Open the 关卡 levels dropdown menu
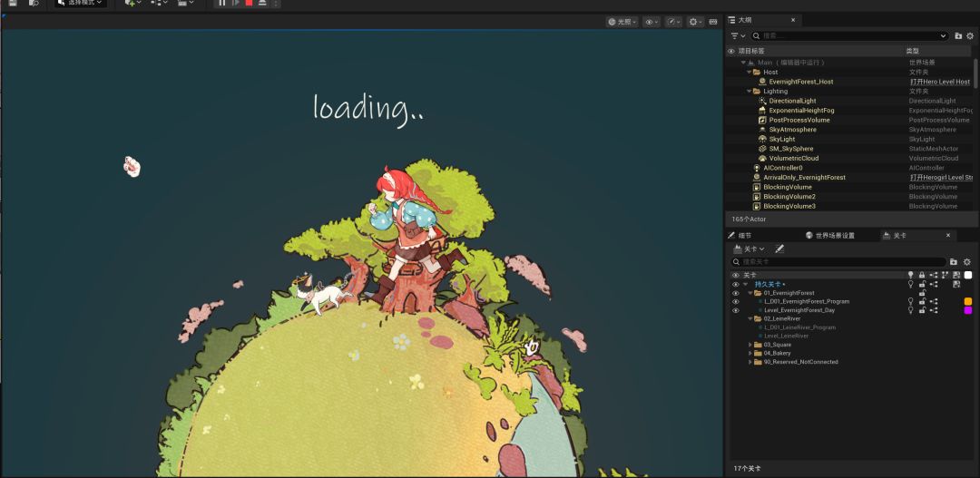Viewport: 980px width, 478px height. pyautogui.click(x=749, y=249)
